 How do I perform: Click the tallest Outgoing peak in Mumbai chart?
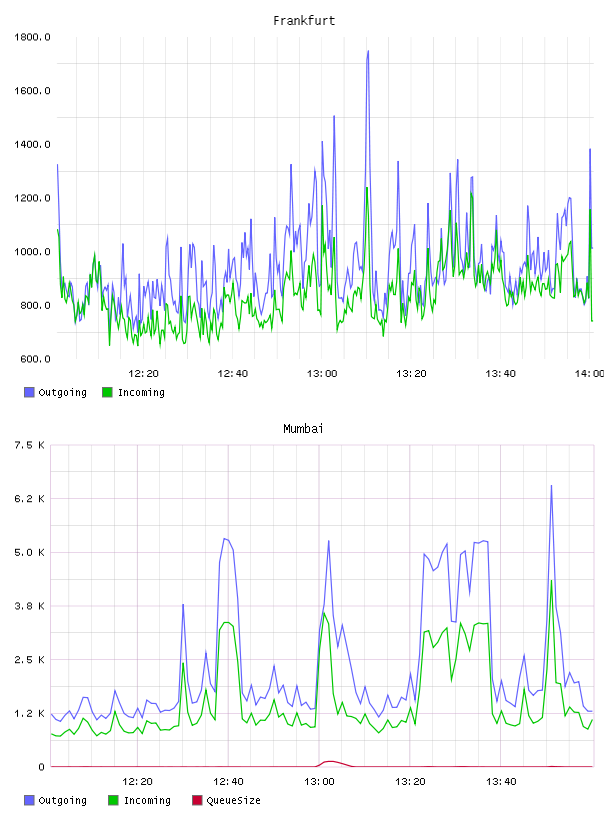coord(551,487)
